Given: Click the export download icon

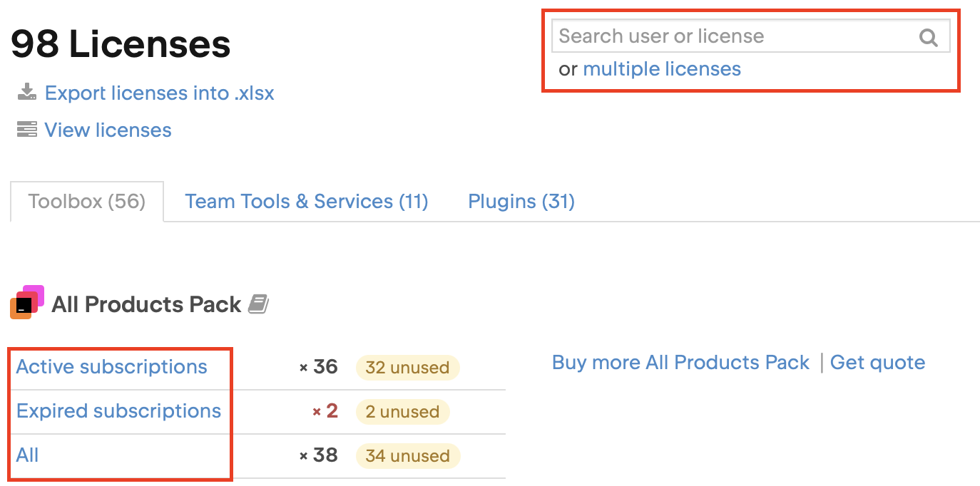Looking at the screenshot, I should pos(27,93).
